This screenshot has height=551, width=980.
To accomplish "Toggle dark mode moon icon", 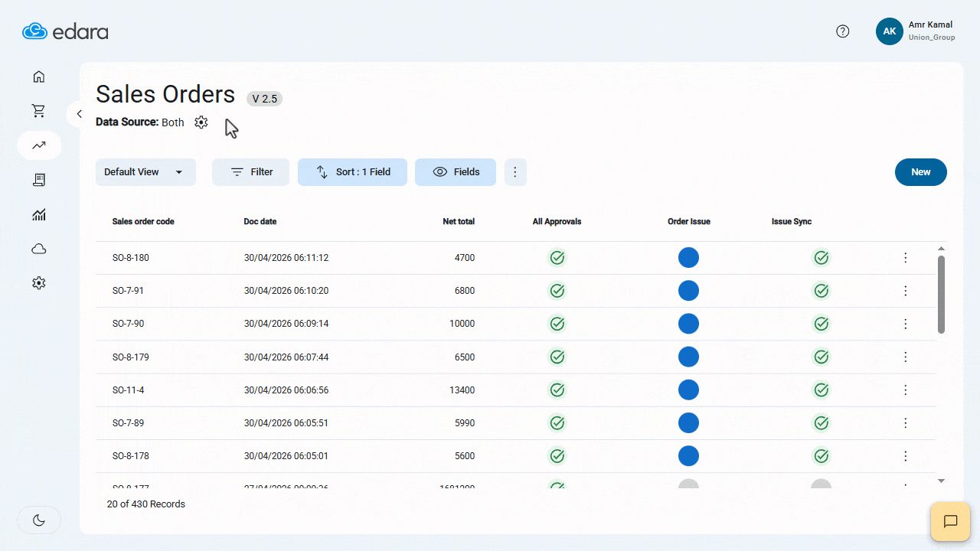I will [x=39, y=520].
